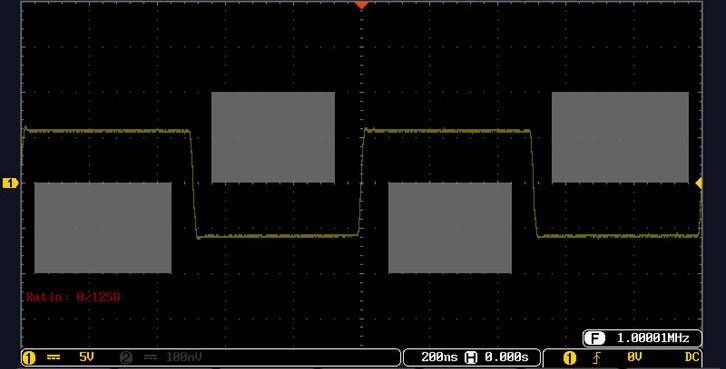This screenshot has height=369, width=726.
Task: Click the upper-left gray mask region
Action: point(273,137)
